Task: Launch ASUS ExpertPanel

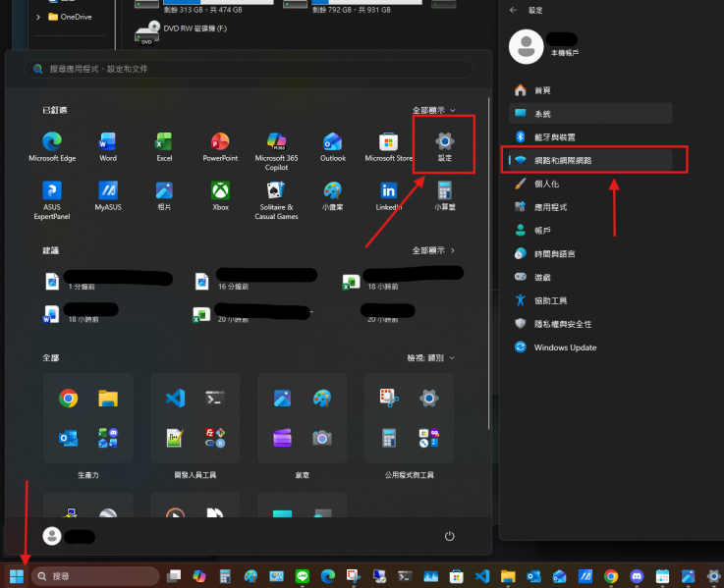Action: coord(52,200)
